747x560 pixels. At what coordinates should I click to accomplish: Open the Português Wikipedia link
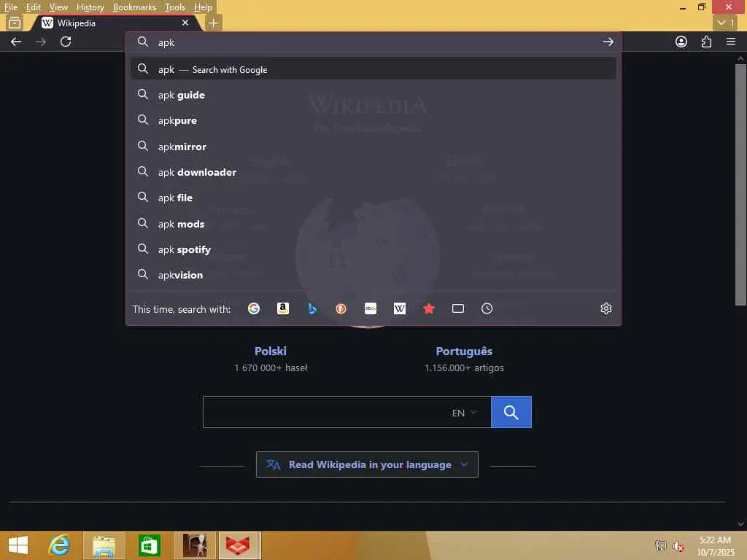(x=464, y=351)
